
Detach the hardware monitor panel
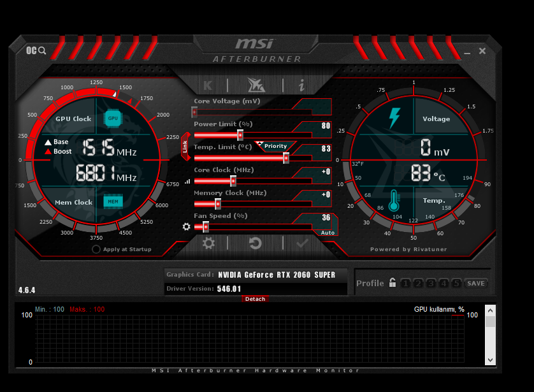coord(255,299)
